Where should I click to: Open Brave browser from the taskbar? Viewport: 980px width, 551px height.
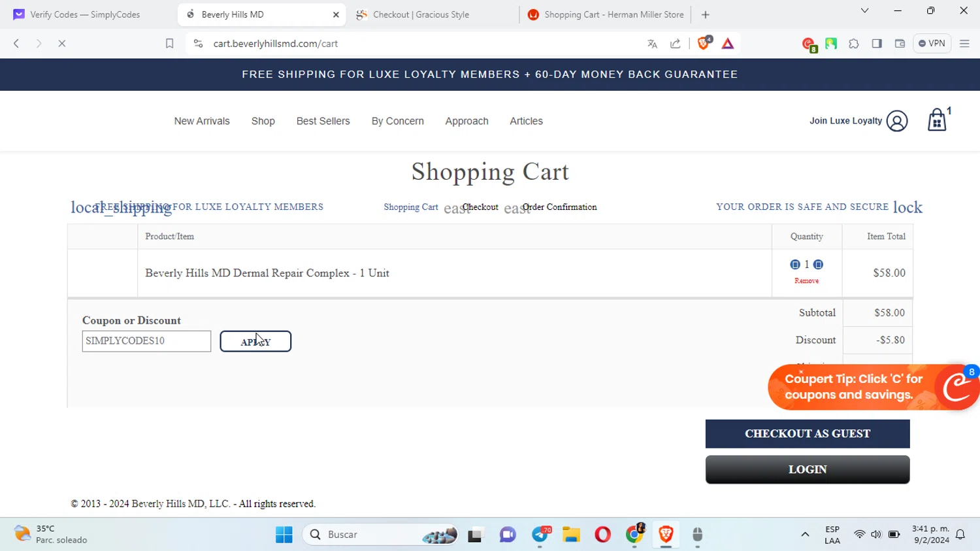click(x=666, y=535)
